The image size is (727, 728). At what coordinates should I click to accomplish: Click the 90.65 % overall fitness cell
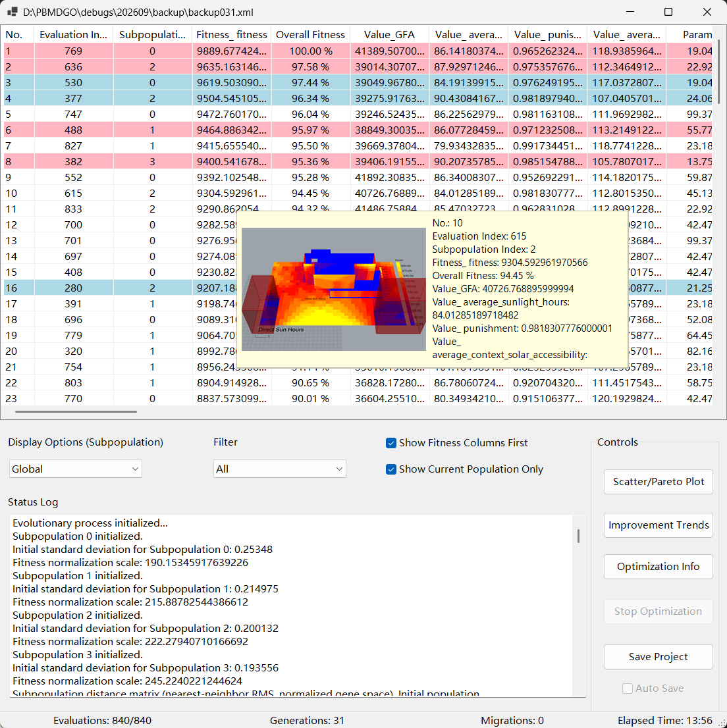click(310, 382)
